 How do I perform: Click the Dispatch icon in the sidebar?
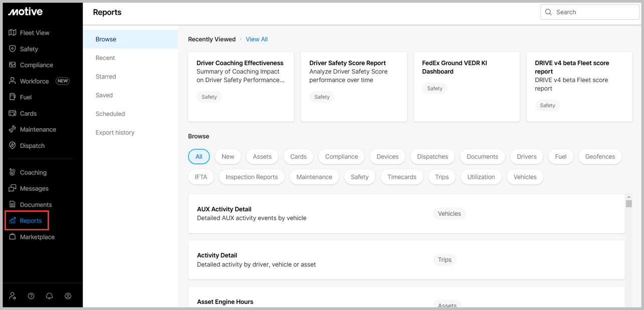[13, 146]
